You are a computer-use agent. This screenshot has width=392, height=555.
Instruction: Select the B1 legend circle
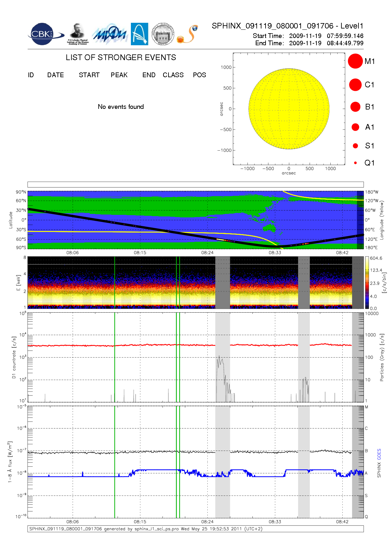pos(355,107)
